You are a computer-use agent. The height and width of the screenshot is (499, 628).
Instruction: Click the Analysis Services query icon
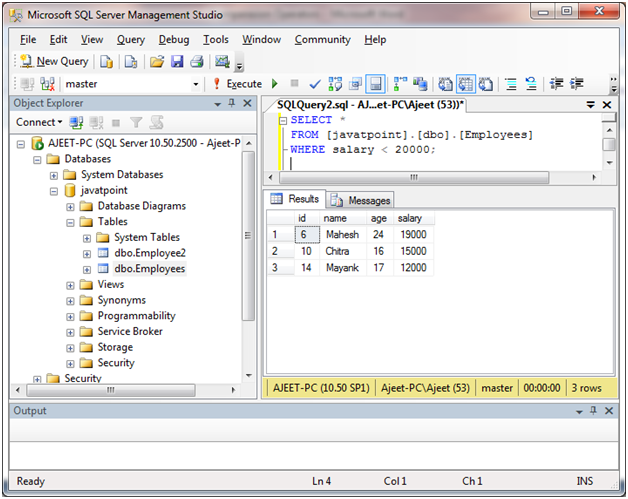tap(131, 62)
